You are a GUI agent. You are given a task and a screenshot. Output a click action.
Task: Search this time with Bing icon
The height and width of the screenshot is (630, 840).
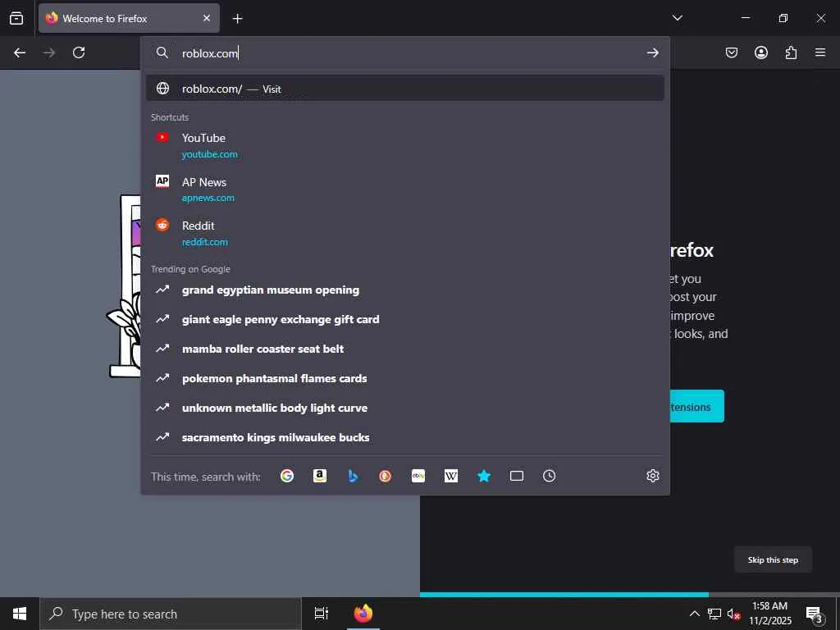click(x=353, y=476)
